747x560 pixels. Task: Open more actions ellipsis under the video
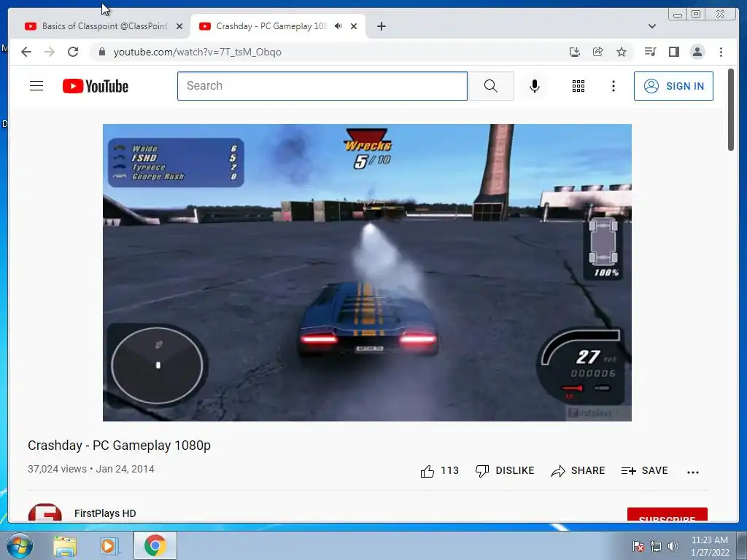[x=693, y=472]
